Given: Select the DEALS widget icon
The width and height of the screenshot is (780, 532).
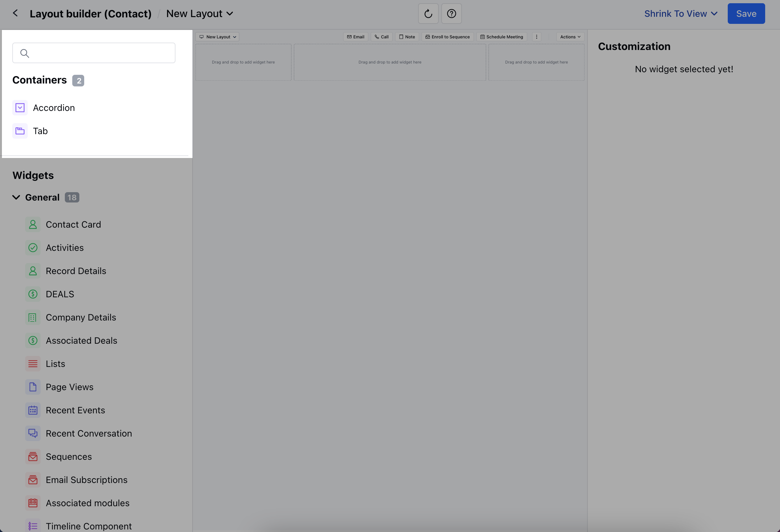Looking at the screenshot, I should coord(33,294).
